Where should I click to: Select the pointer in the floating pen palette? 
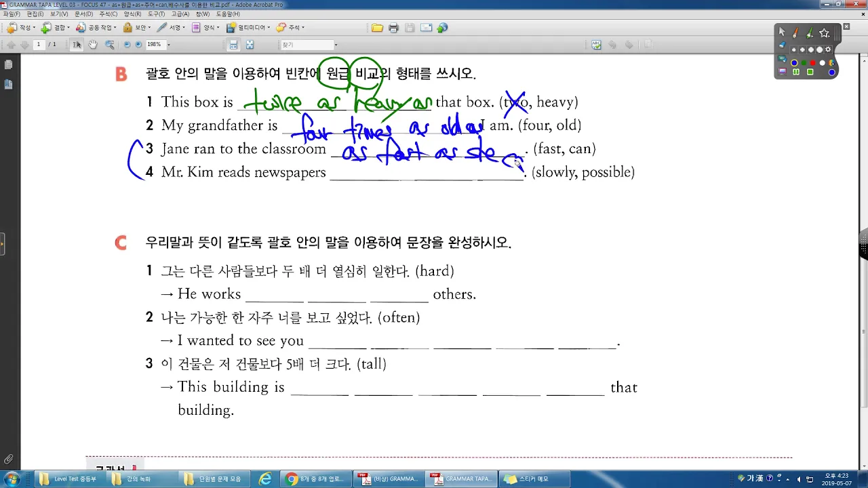782,32
